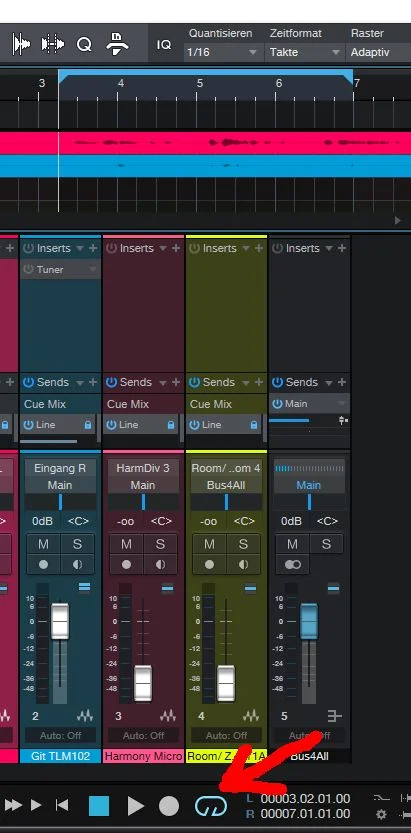
Task: Open the Quantize panel Q icon
Action: point(84,44)
